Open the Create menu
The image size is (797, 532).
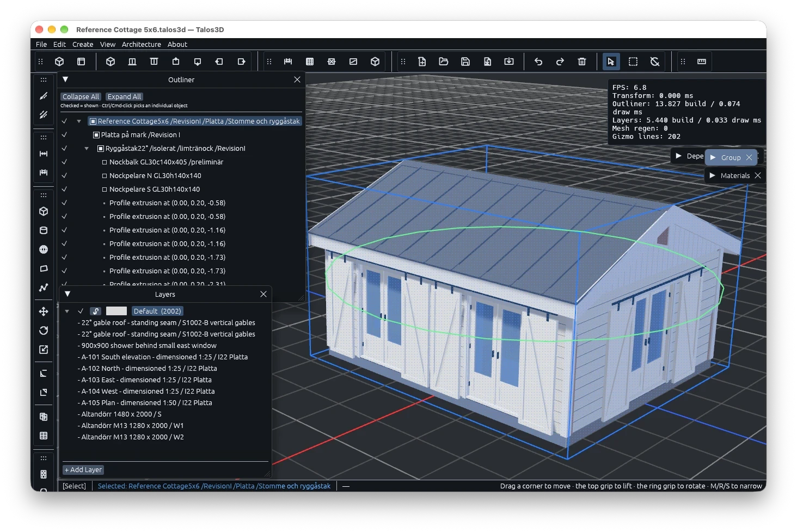pyautogui.click(x=83, y=45)
